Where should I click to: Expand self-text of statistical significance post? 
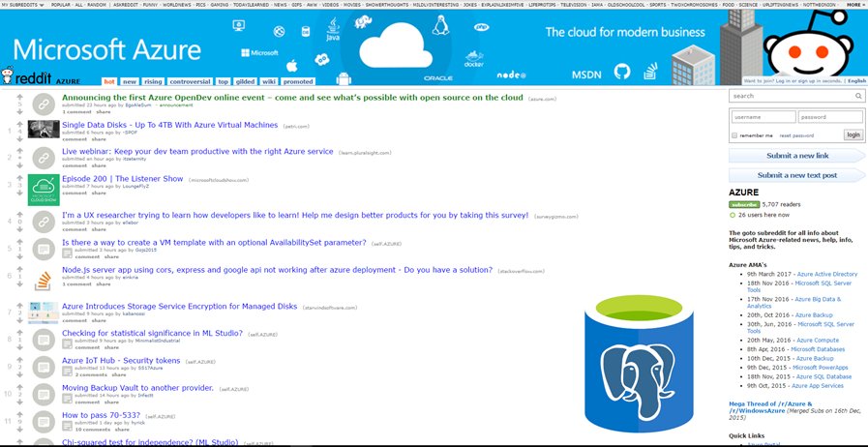pos(67,344)
